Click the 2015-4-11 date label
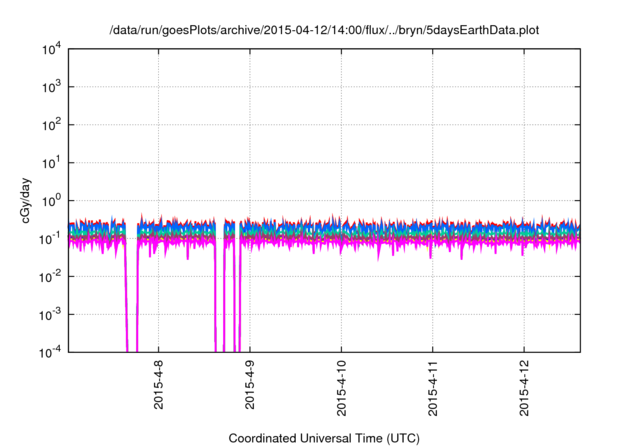Image resolution: width=640 pixels, height=448 pixels. pos(433,388)
